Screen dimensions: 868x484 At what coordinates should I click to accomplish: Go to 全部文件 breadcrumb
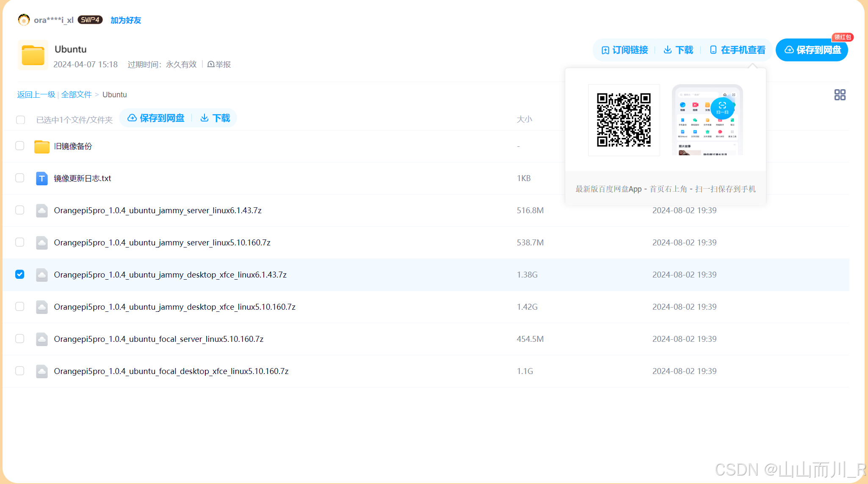click(76, 95)
